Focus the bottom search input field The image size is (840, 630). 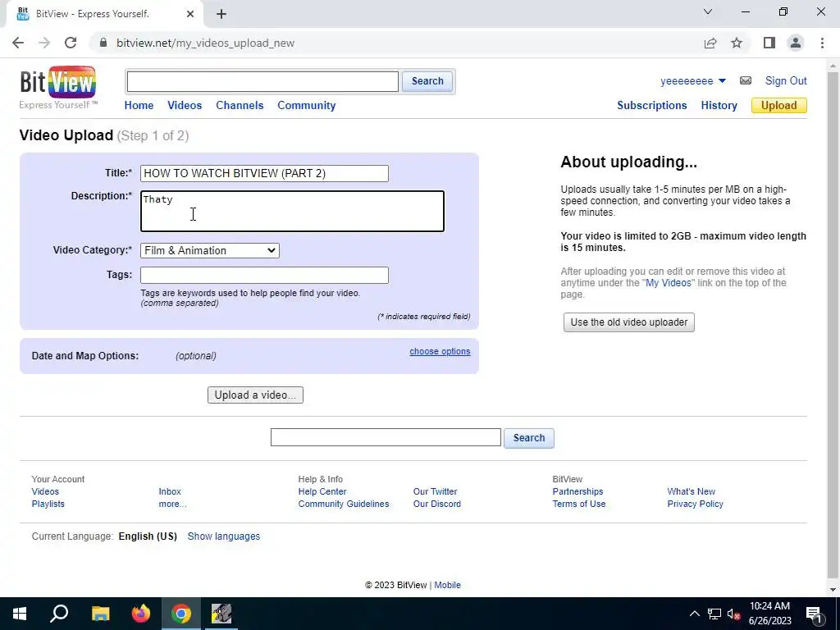pos(386,437)
